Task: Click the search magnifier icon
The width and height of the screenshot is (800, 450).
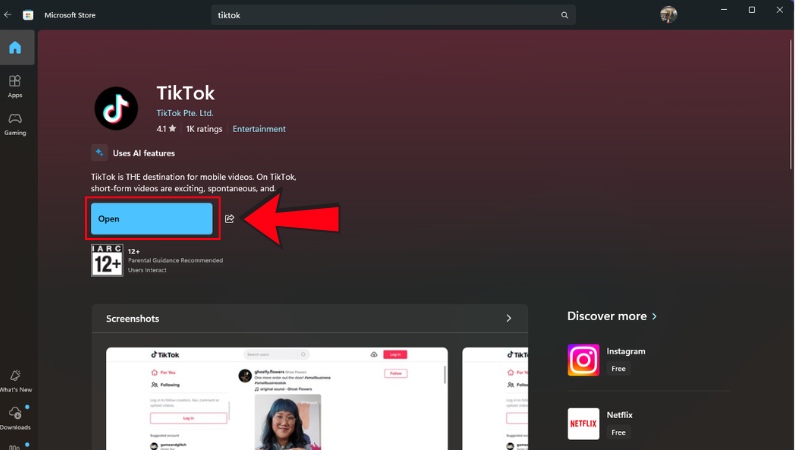Action: click(564, 15)
